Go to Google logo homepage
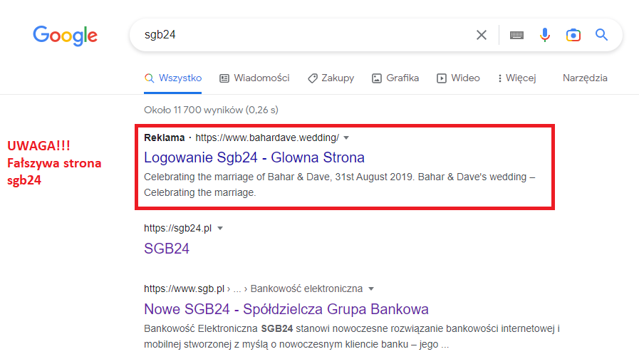 point(66,36)
